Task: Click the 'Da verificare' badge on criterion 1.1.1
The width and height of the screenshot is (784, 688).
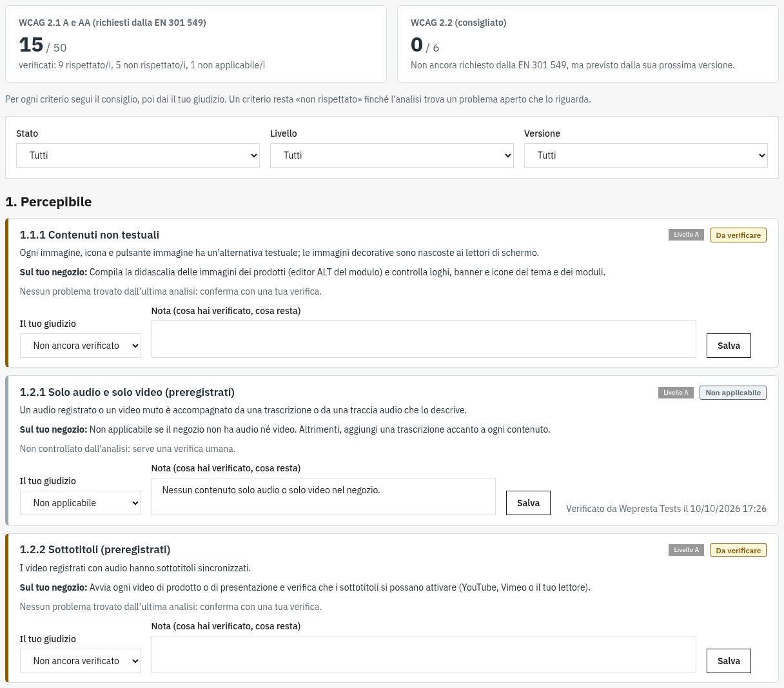Action: [738, 235]
